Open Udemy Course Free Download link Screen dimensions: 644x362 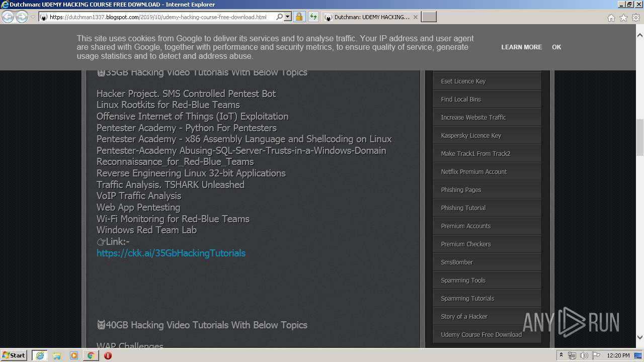tap(487, 334)
